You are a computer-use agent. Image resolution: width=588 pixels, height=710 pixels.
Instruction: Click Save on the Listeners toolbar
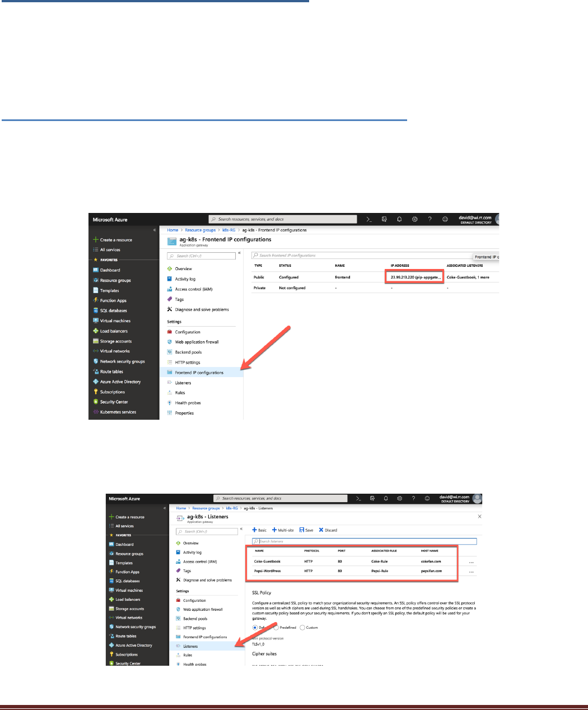pos(306,530)
